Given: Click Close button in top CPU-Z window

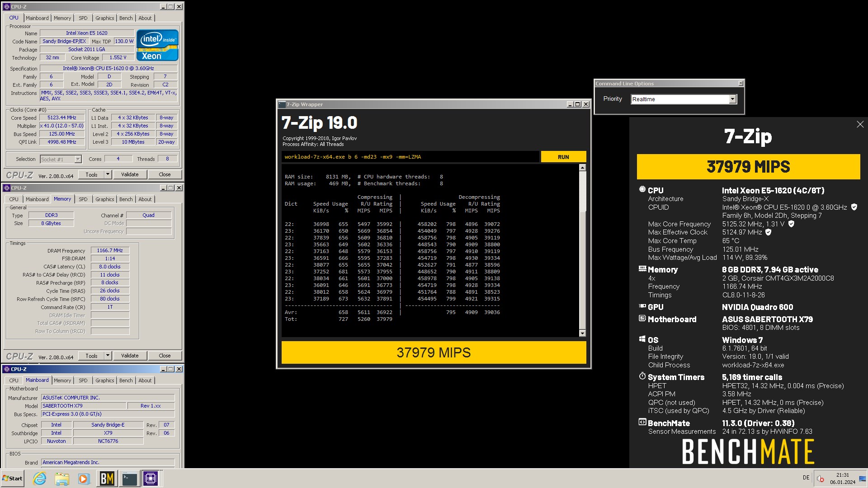Looking at the screenshot, I should pyautogui.click(x=165, y=174).
